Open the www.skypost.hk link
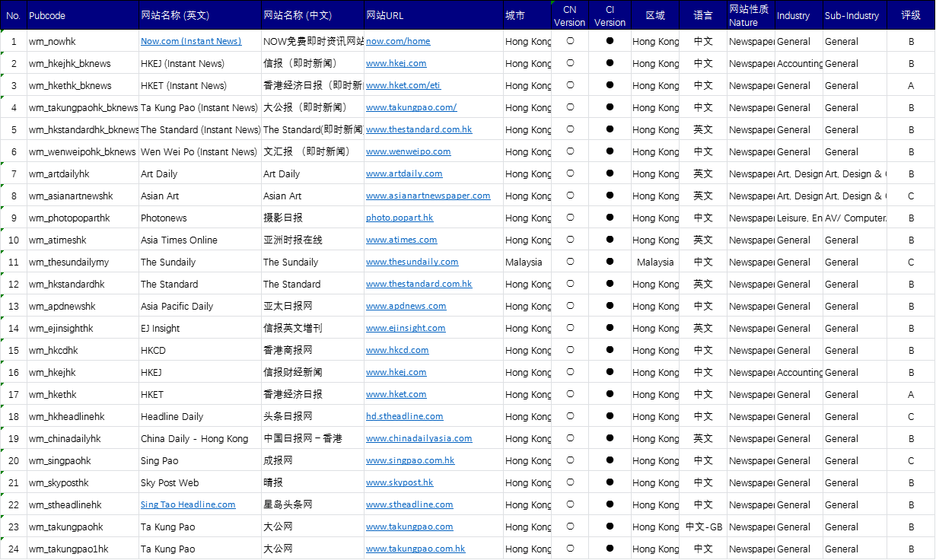 coord(400,482)
